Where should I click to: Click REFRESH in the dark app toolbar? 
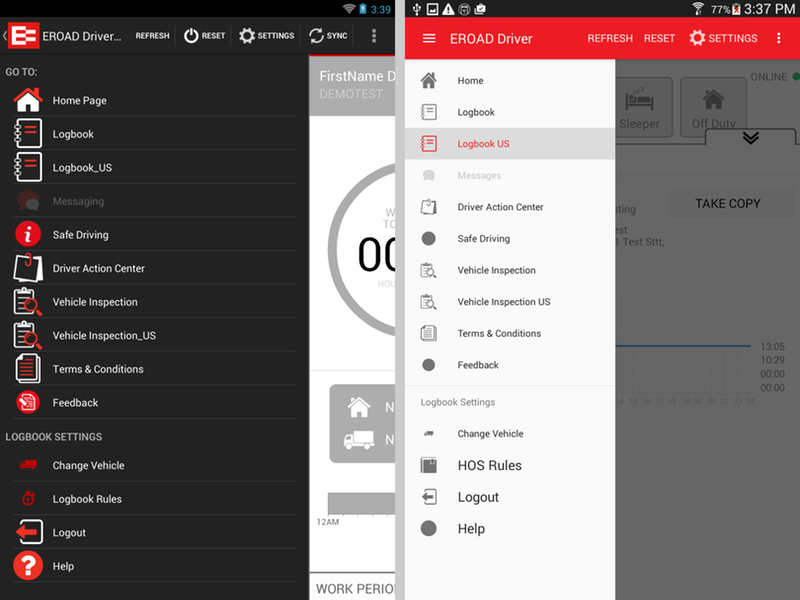click(152, 36)
